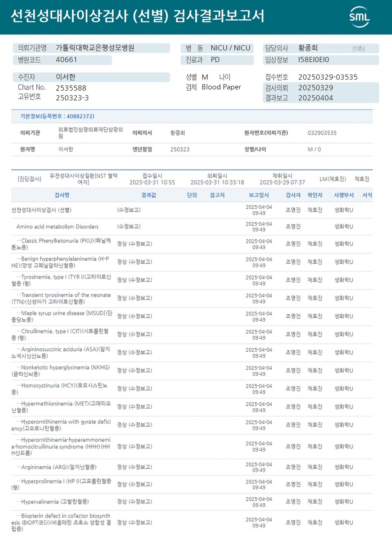Viewport: 392px width, 554px height.
Task: Click Benign hyperphenylalaninemia (H-PHE) row name
Action: [x=60, y=262]
